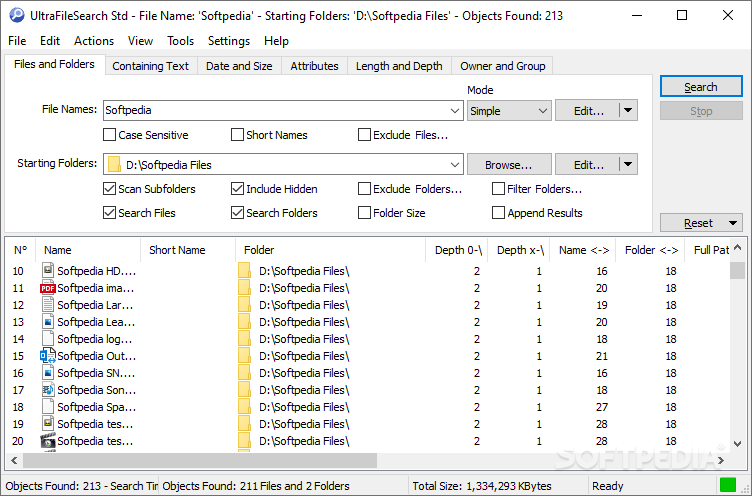The image size is (752, 496).
Task: Uncheck Search Files
Action: point(109,213)
